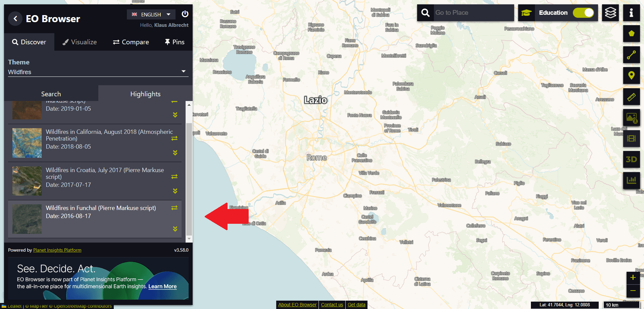Click the Go to Place search field
The height and width of the screenshot is (309, 644).
tap(473, 13)
